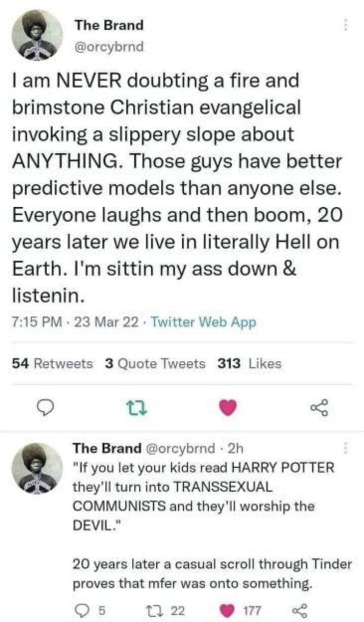Open the Twitter Web App source link

click(x=204, y=322)
